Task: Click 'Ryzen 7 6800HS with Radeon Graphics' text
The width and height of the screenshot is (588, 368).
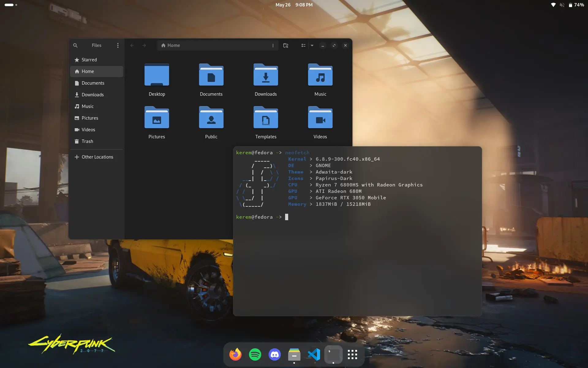Action: click(x=369, y=185)
